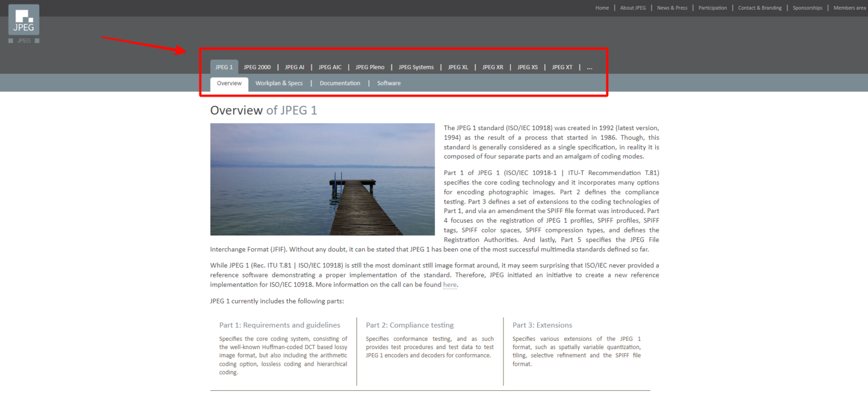Follow the 'here' hyperlink

(x=450, y=285)
